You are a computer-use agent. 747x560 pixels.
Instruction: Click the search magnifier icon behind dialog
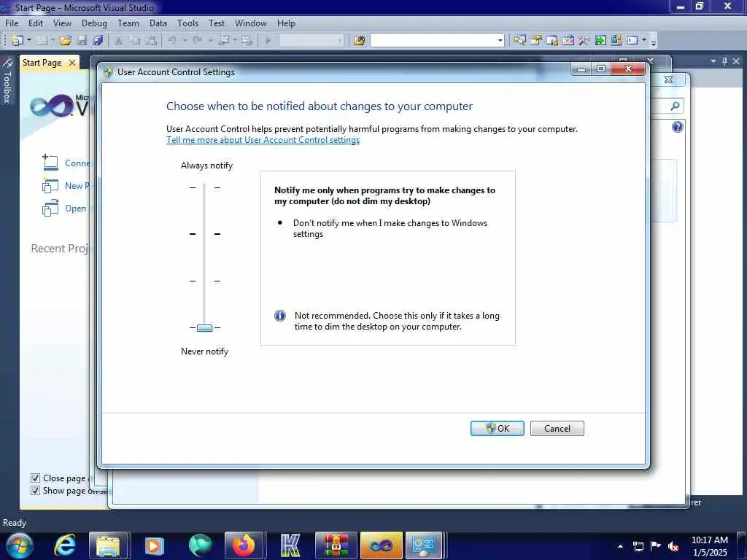pyautogui.click(x=675, y=106)
